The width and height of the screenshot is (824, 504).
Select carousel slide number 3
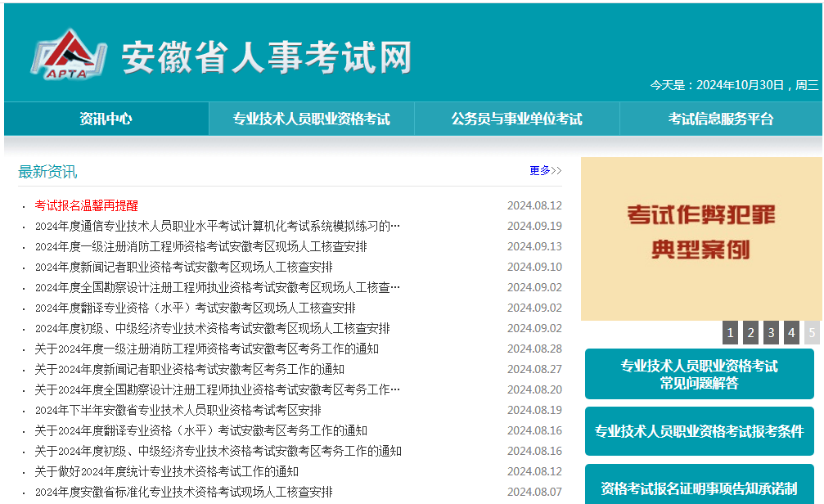pyautogui.click(x=770, y=332)
